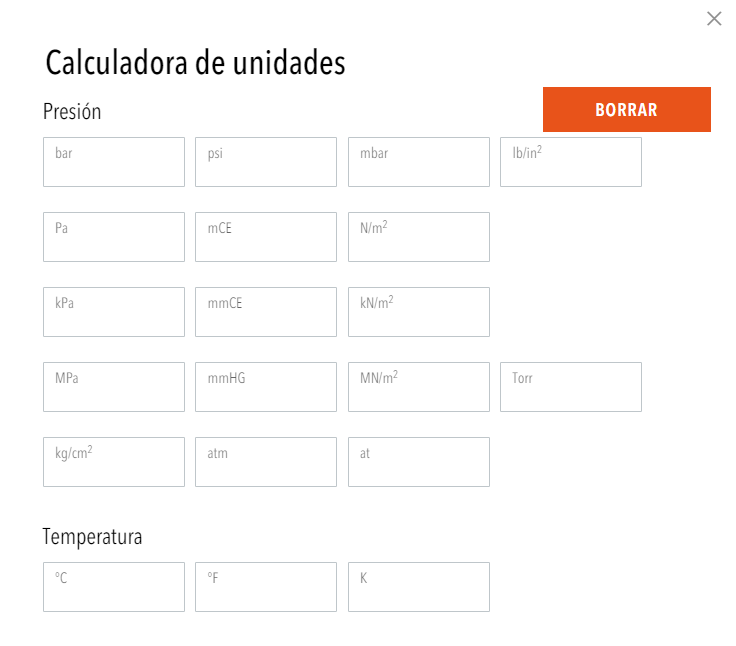The image size is (736, 646).
Task: Select the °F temperature field
Action: 266,587
